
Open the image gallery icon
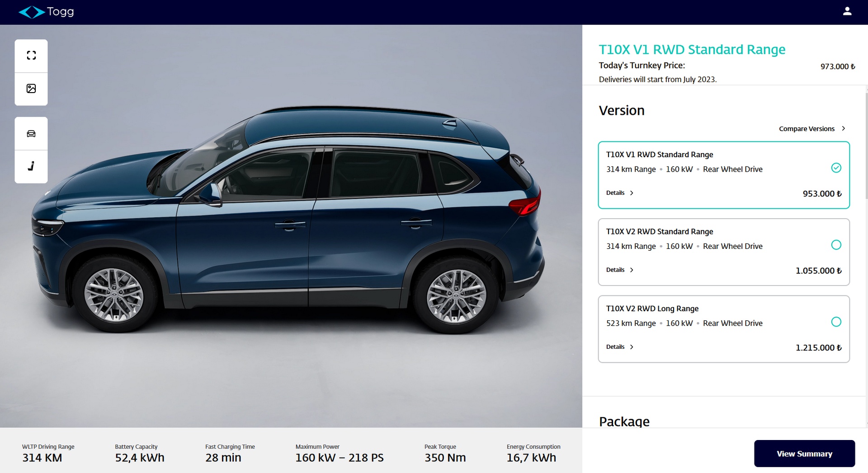[x=31, y=89]
